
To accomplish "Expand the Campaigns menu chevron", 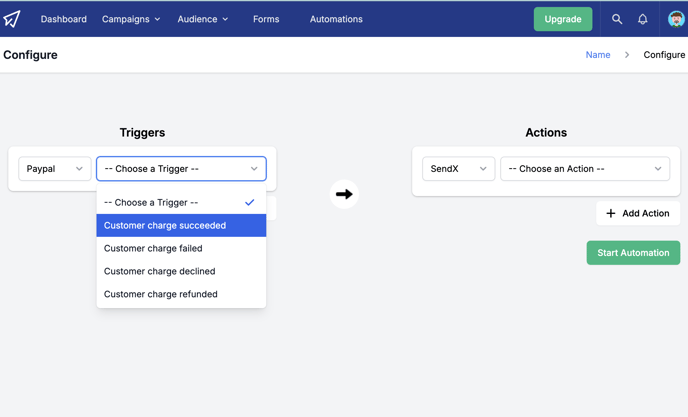I will pyautogui.click(x=158, y=19).
